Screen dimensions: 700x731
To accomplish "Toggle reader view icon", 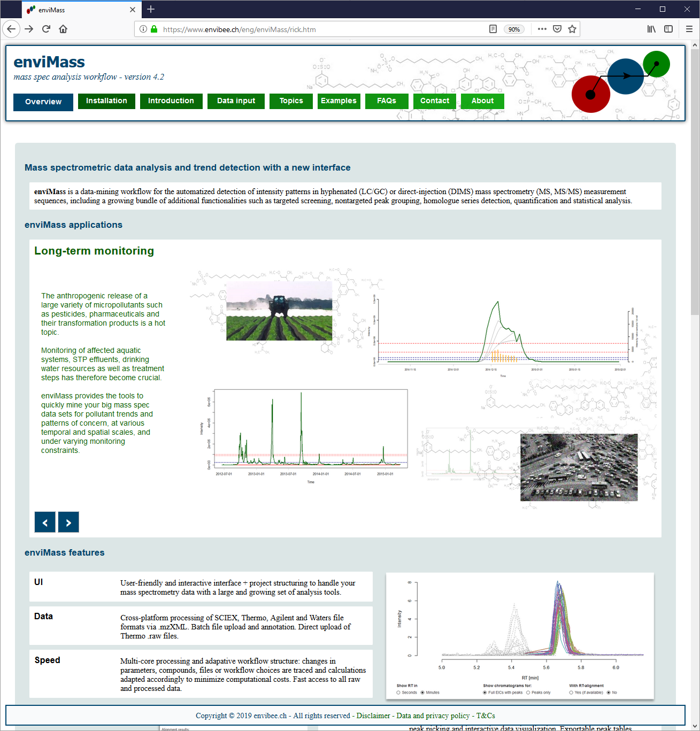I will click(x=493, y=29).
